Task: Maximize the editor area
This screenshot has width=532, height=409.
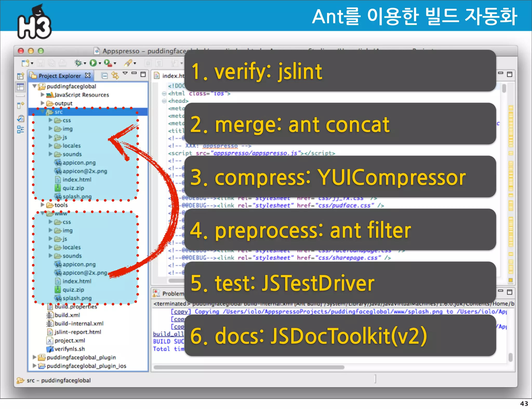Action: [x=510, y=74]
